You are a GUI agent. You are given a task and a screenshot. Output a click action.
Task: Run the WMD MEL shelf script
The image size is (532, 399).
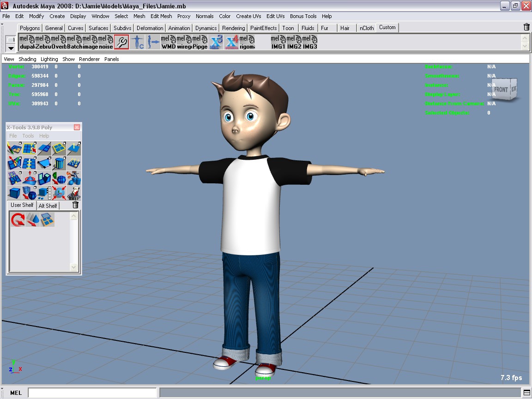coord(169,42)
